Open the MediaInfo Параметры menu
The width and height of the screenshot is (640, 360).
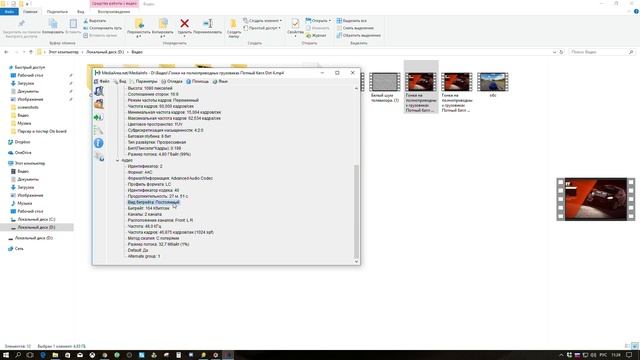click(x=143, y=82)
